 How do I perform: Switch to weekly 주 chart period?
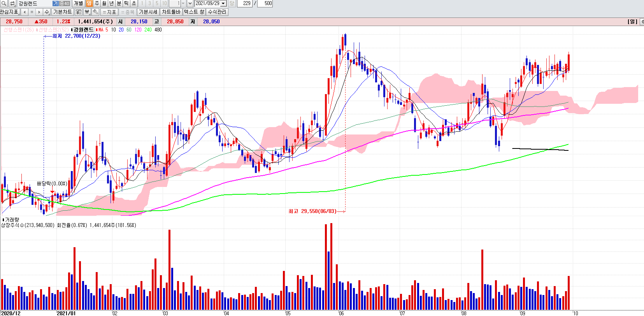[97, 3]
